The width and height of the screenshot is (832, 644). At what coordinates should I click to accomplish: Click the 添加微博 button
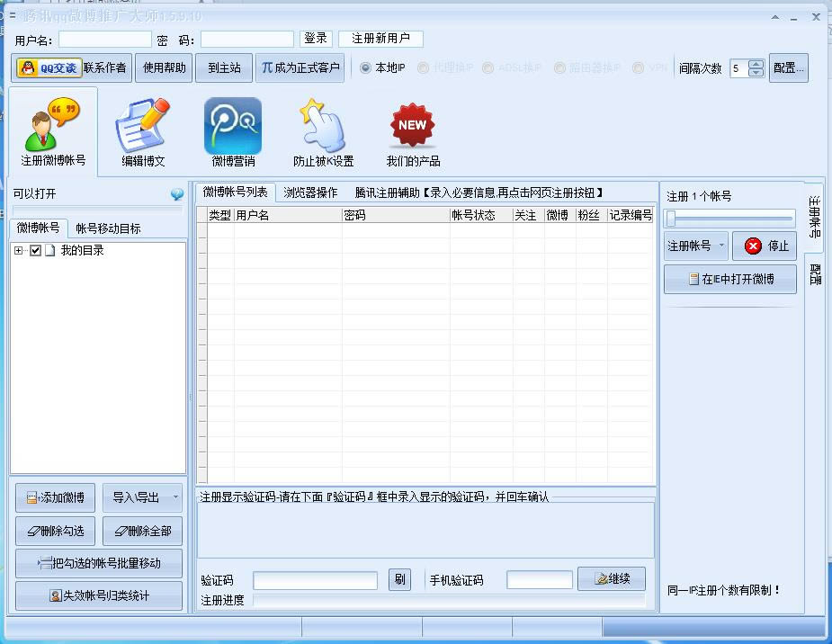55,497
